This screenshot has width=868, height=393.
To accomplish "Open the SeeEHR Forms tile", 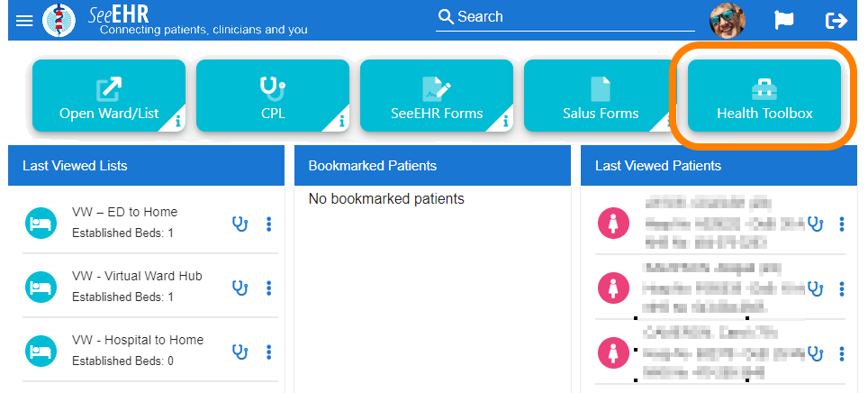I will tap(437, 96).
